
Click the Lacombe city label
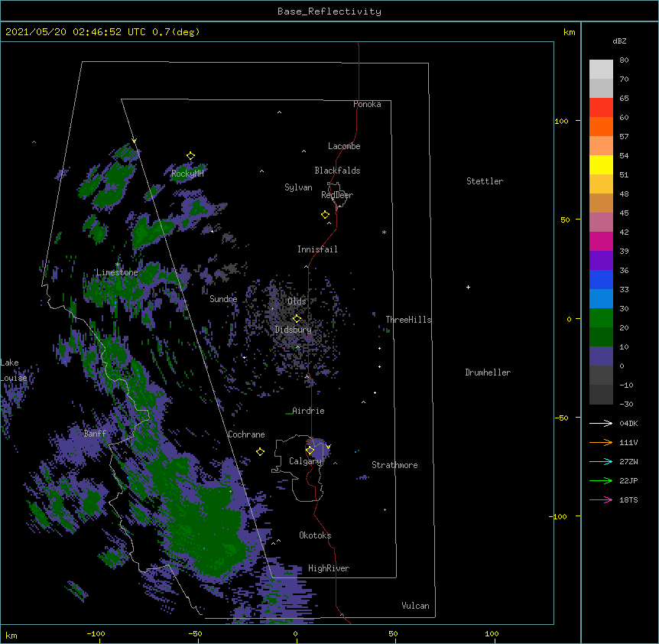tap(344, 146)
